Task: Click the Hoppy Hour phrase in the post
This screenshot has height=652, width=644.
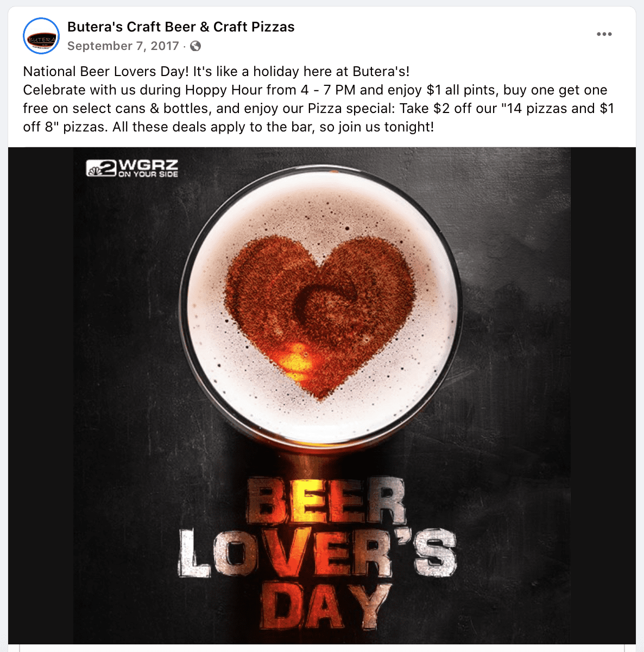Action: click(x=224, y=90)
